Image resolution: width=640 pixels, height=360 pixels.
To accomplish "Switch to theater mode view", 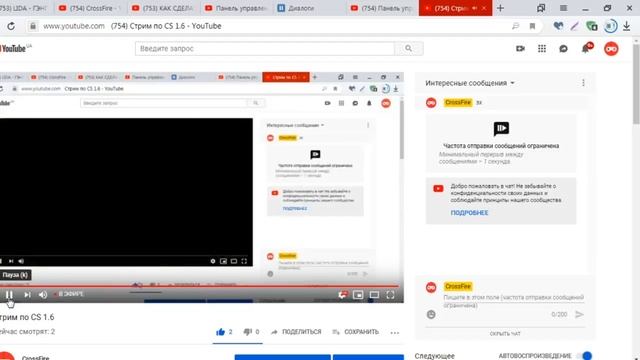I will coord(374,295).
